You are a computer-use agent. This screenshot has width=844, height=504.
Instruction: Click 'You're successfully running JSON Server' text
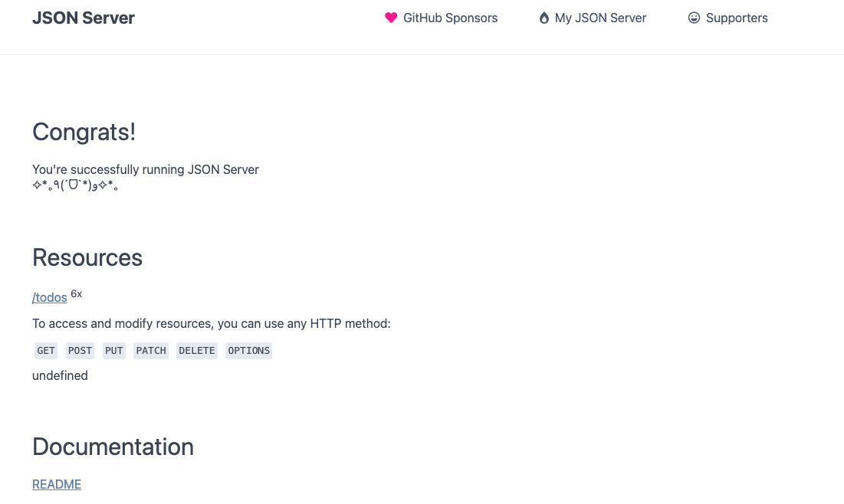[x=146, y=169]
